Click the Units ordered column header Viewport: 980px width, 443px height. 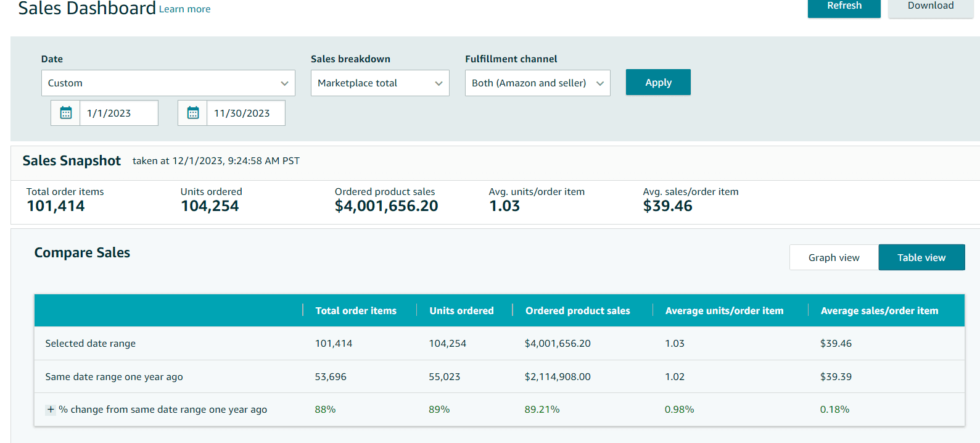pyautogui.click(x=461, y=310)
